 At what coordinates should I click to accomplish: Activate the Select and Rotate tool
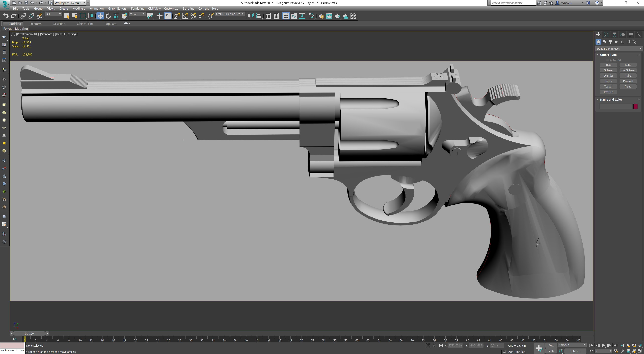point(108,16)
